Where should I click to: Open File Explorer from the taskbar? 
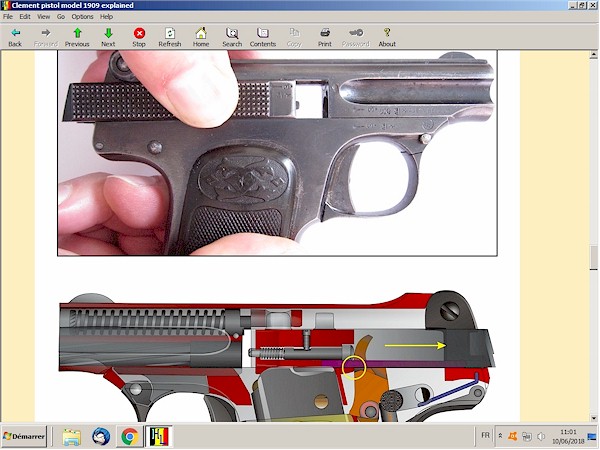[x=72, y=437]
